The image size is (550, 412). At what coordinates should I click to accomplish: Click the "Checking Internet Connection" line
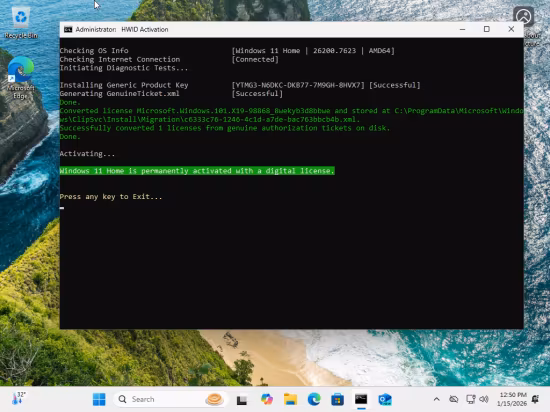pyautogui.click(x=120, y=59)
